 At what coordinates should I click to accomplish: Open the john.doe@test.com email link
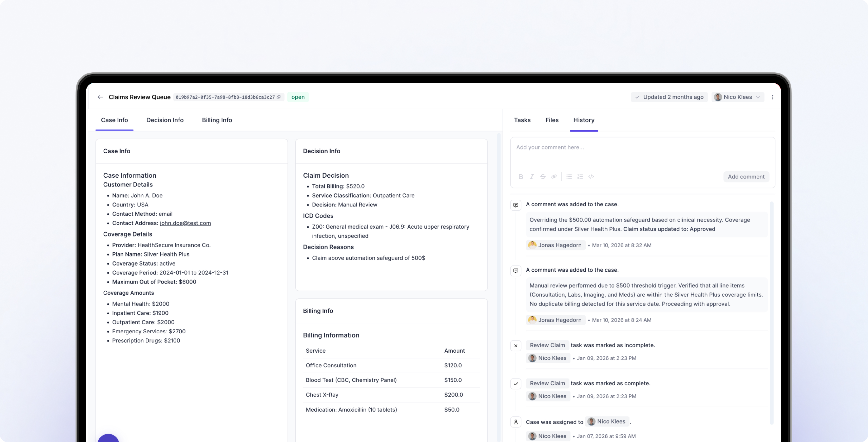185,223
